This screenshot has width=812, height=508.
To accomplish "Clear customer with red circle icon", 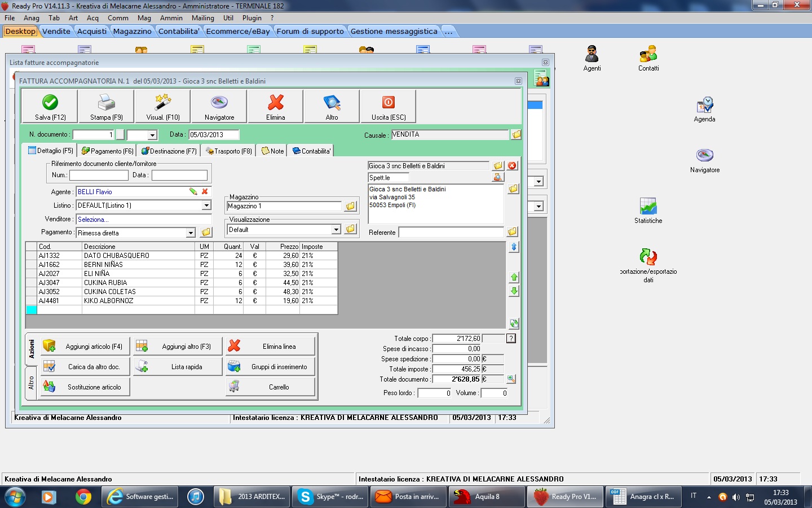I will (512, 166).
